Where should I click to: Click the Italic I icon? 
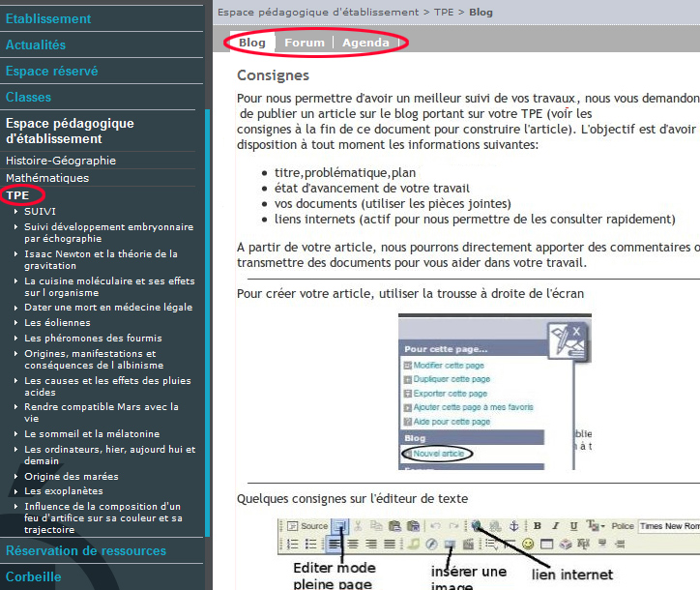[555, 526]
